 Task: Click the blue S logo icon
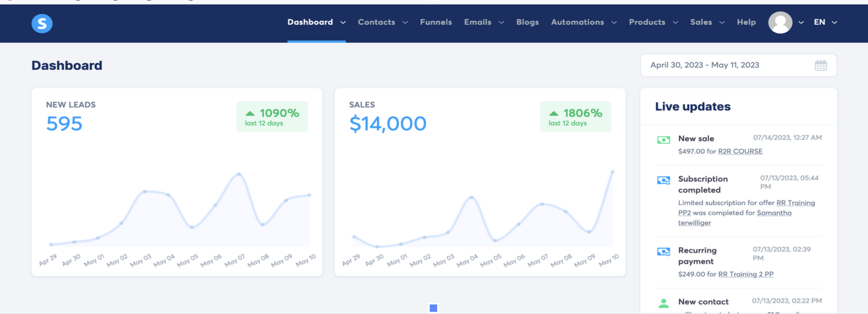point(42,23)
